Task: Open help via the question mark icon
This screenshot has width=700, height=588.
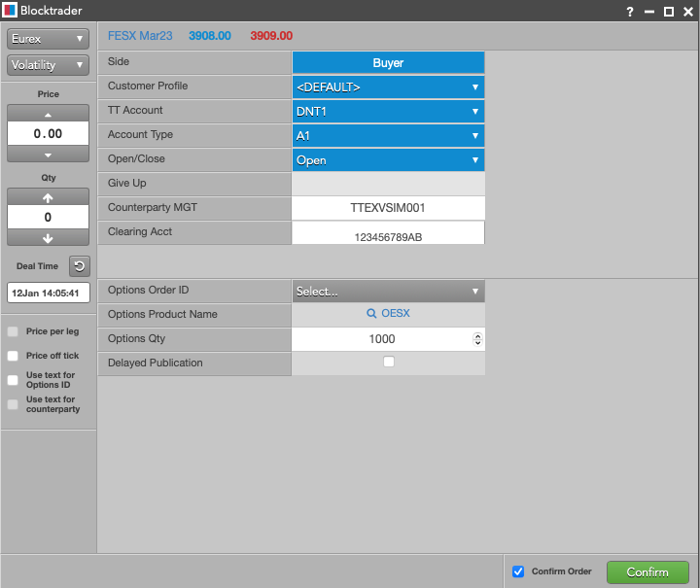Action: (629, 11)
